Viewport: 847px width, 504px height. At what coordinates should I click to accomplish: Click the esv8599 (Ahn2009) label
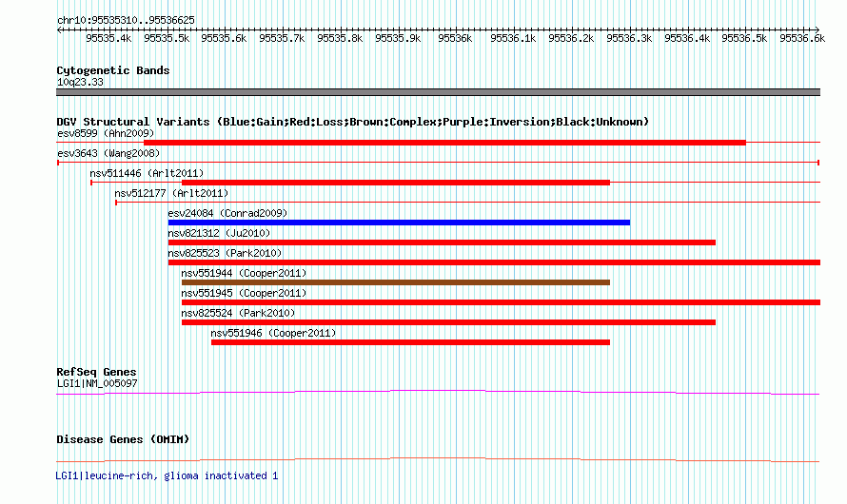point(106,133)
